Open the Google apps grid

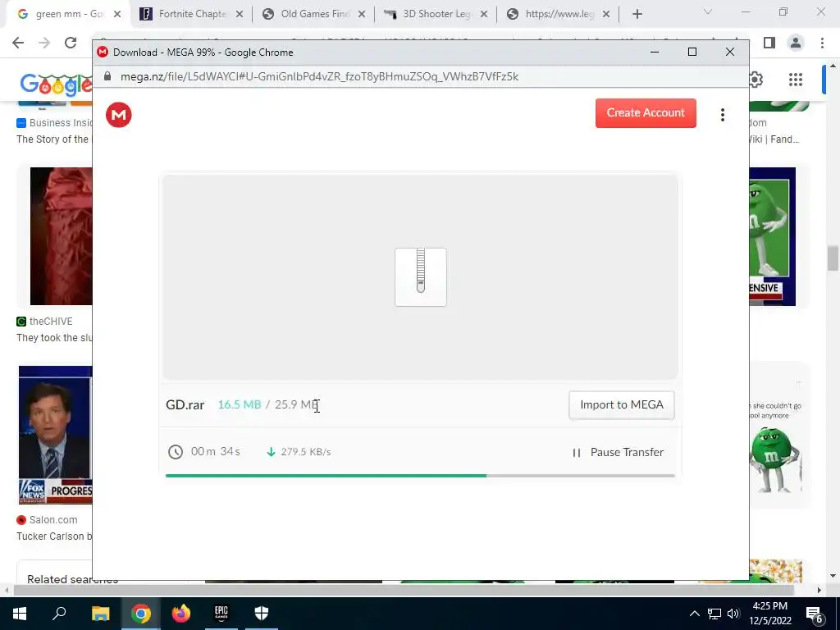click(x=796, y=80)
